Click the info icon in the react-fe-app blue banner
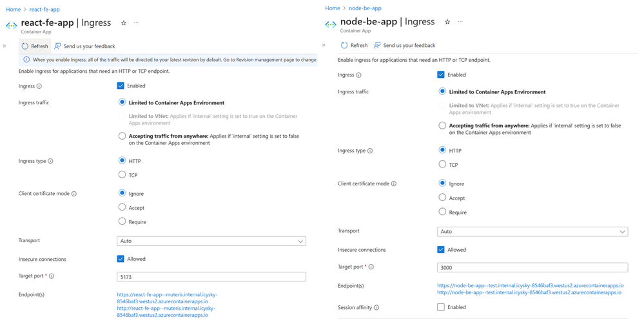This screenshot has width=644, height=331. (26, 59)
